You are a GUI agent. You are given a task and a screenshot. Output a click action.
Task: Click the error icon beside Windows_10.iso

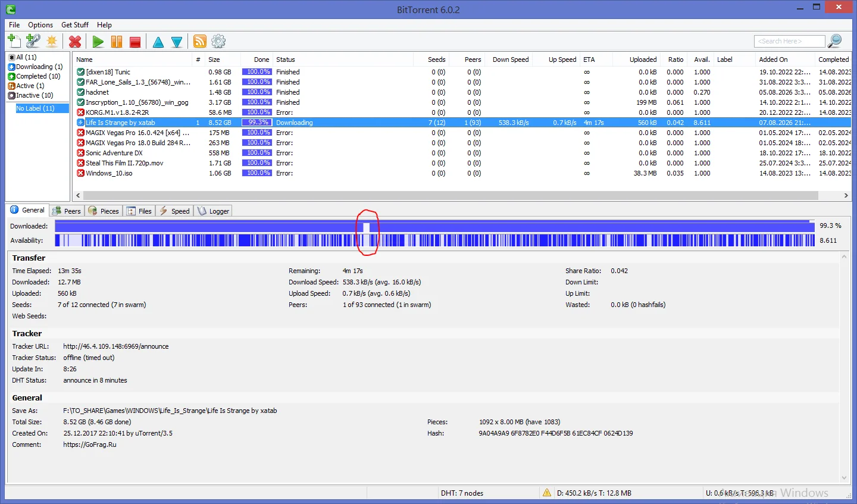tap(80, 173)
